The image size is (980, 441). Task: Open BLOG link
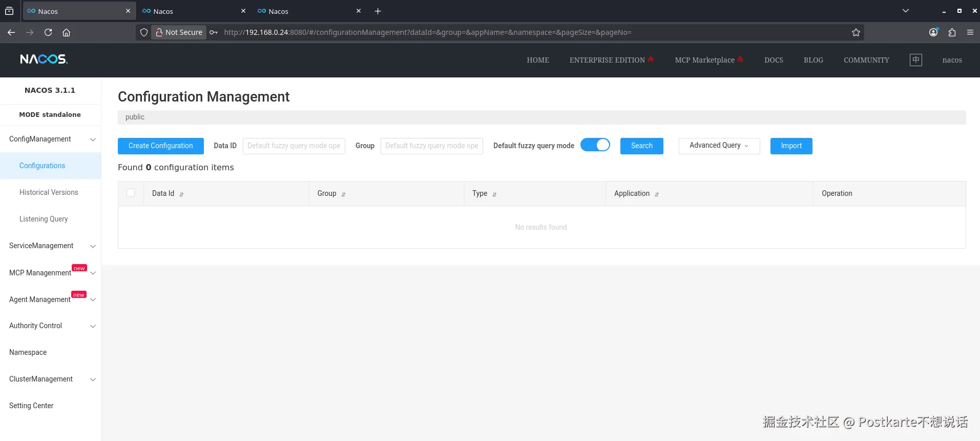click(x=814, y=60)
